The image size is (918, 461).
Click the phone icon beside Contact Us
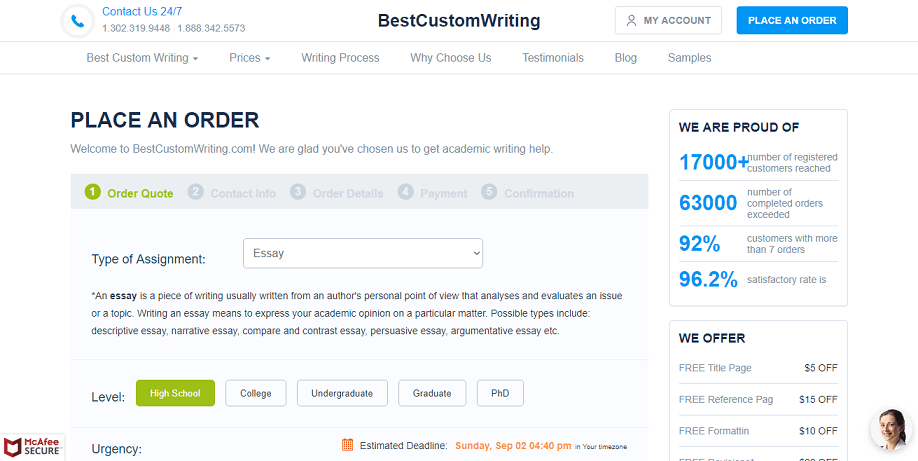[78, 21]
